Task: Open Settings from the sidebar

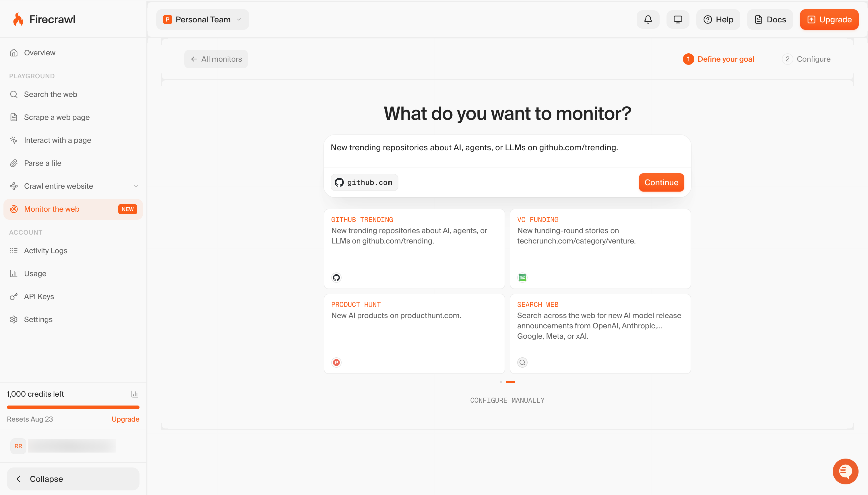Action: point(73,319)
